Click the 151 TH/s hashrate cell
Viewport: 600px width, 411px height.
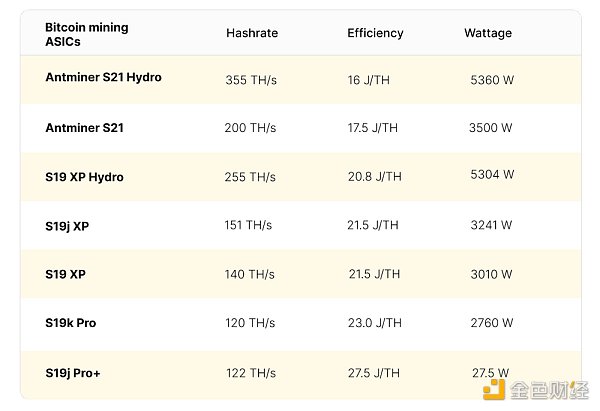coord(250,226)
